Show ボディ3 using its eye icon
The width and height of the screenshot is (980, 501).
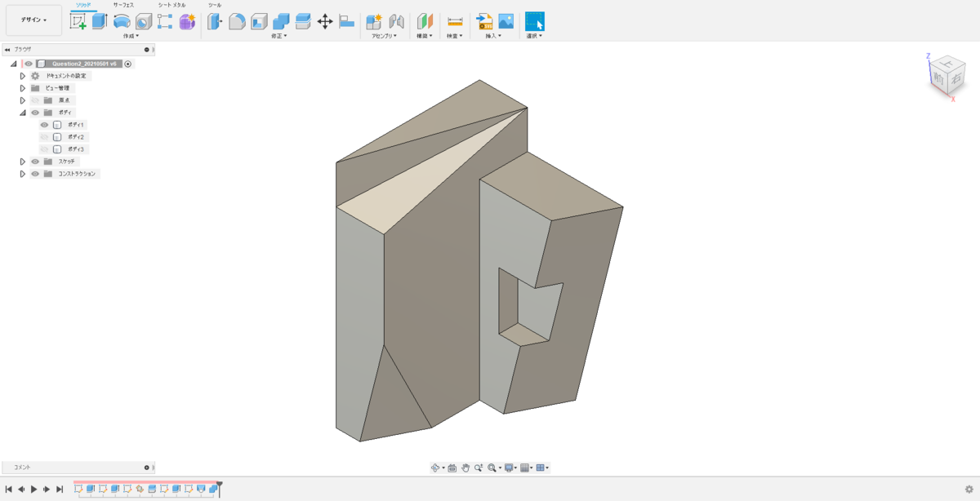45,149
